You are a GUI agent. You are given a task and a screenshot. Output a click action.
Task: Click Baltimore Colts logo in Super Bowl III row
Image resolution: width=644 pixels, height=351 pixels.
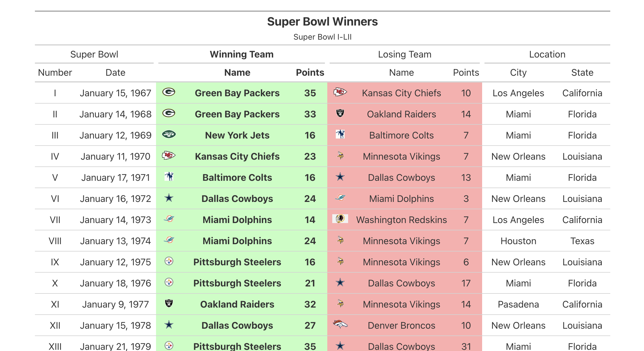click(x=340, y=134)
